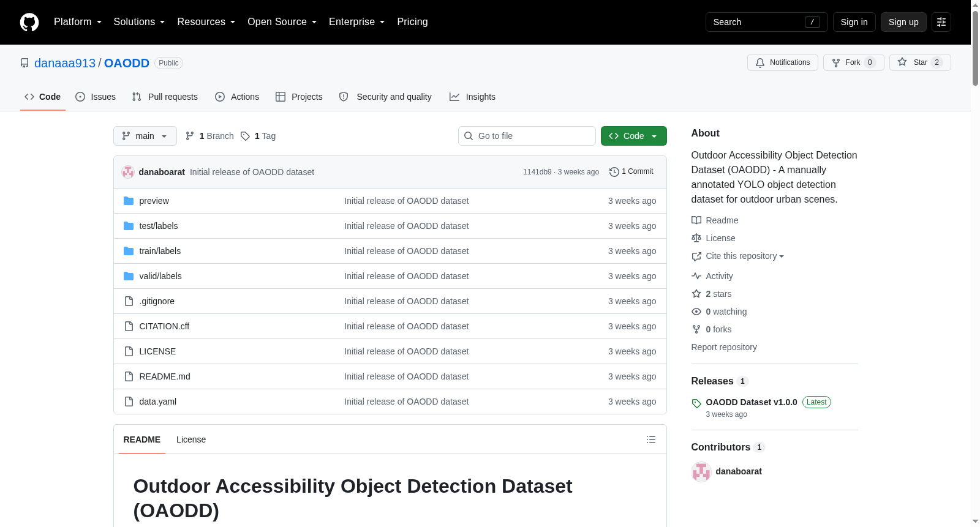Click the Sign up button
This screenshot has height=527, width=980.
pos(903,22)
